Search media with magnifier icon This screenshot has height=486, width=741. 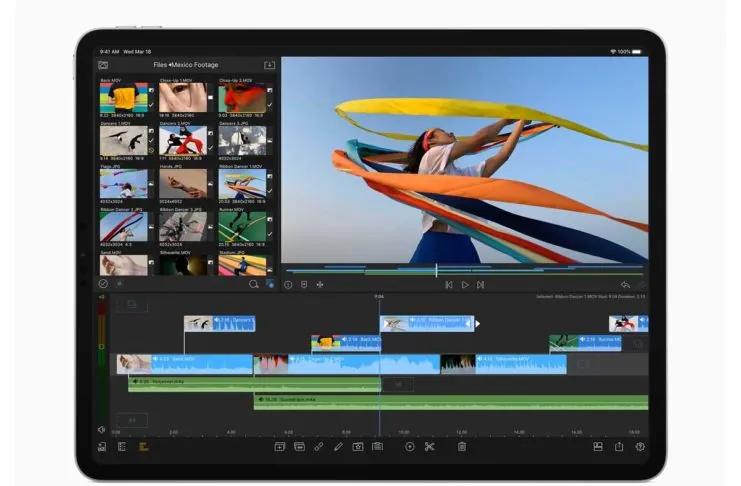[253, 284]
